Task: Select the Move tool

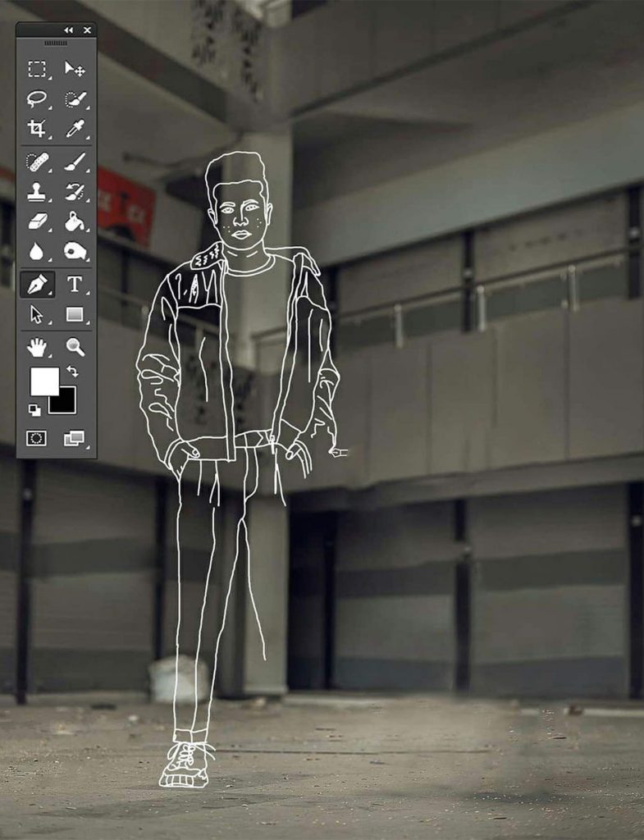Action: (75, 69)
